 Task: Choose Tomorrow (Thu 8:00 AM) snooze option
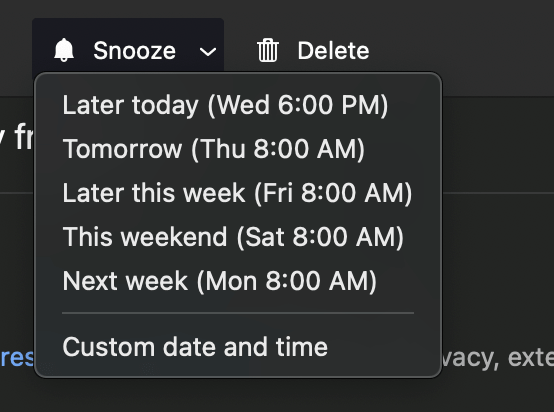tap(238, 149)
